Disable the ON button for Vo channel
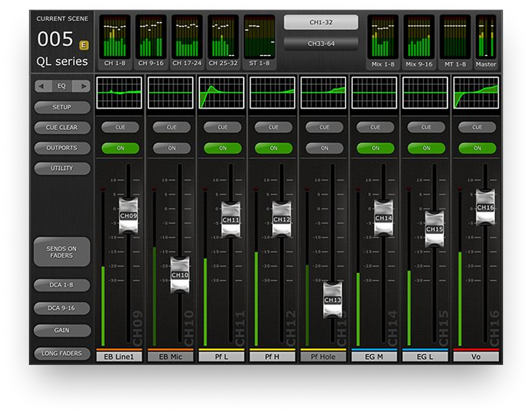This screenshot has width=532, height=415. [x=478, y=148]
